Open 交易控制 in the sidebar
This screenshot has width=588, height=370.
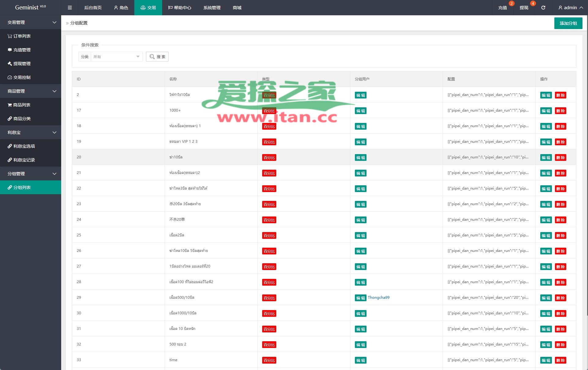pos(22,77)
